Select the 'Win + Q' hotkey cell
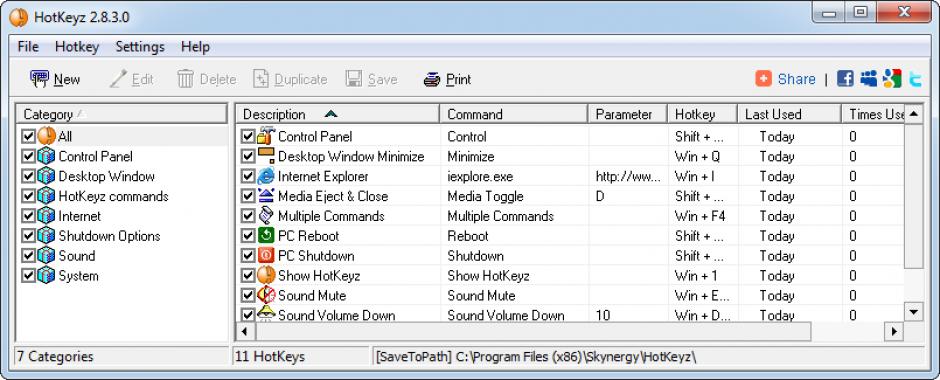Viewport: 940px width, 380px height. (x=703, y=156)
